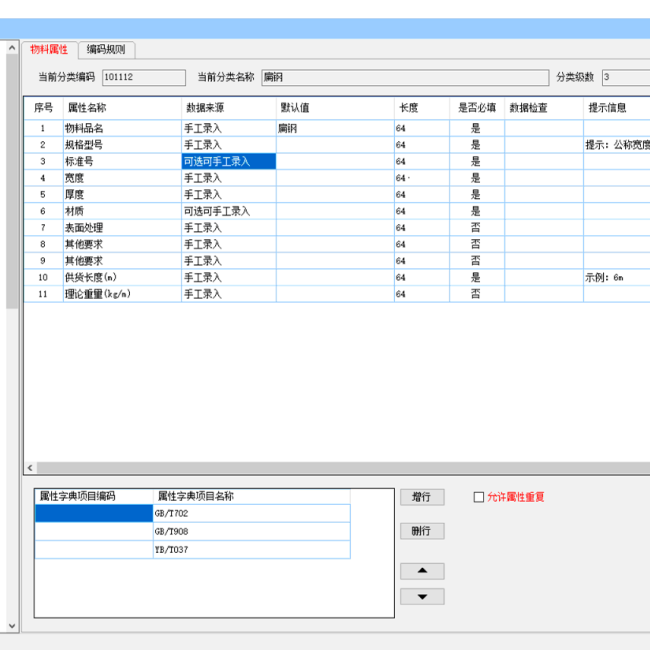Click the 长度 column header

coord(422,108)
